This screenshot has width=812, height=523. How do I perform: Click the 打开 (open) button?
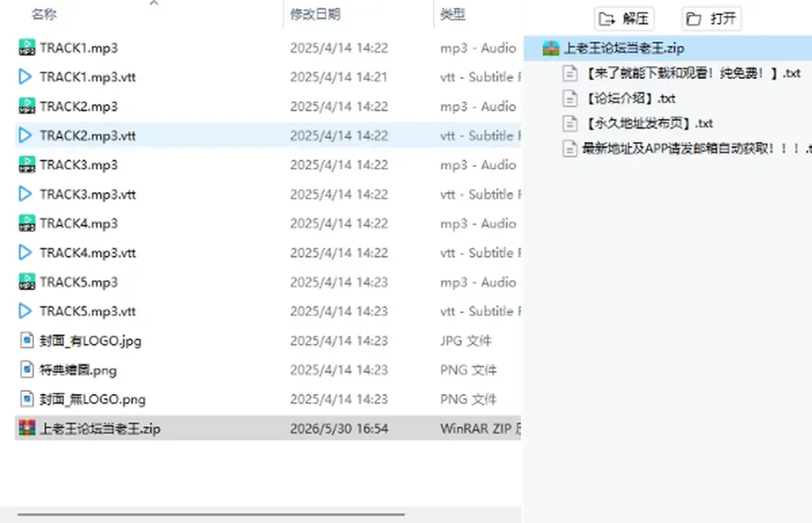711,19
